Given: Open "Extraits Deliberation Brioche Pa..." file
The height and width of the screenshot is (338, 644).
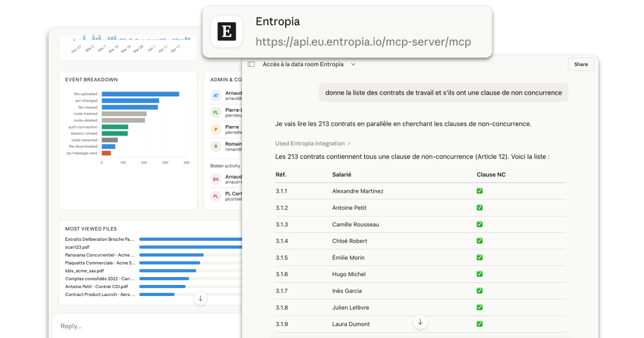Looking at the screenshot, I should pos(99,239).
